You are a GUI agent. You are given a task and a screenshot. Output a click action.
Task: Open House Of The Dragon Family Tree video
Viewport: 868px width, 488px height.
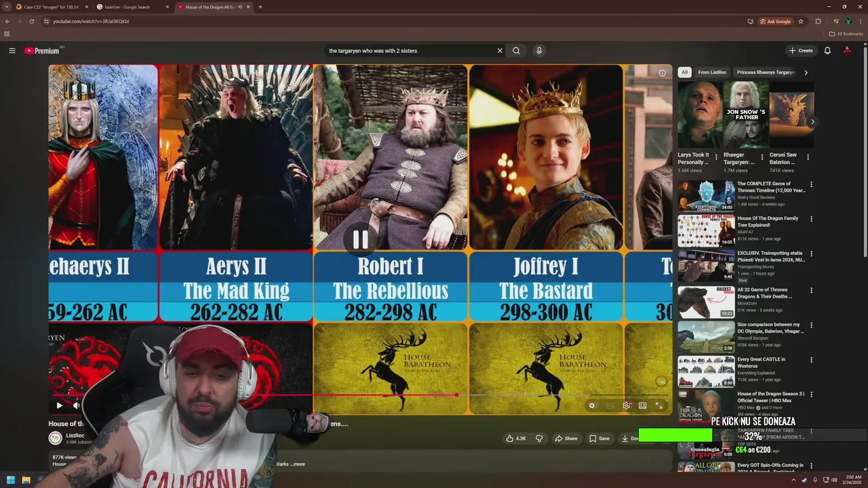click(x=706, y=230)
